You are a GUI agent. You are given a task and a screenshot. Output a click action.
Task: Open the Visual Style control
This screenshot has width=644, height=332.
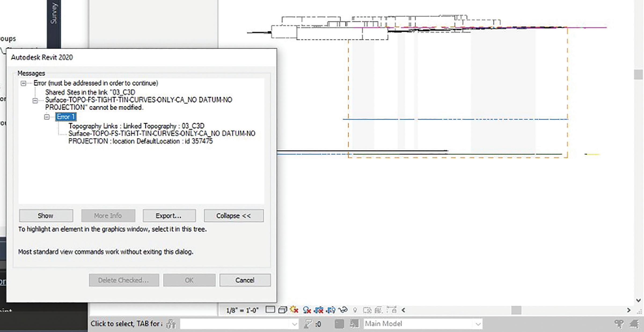tap(283, 310)
